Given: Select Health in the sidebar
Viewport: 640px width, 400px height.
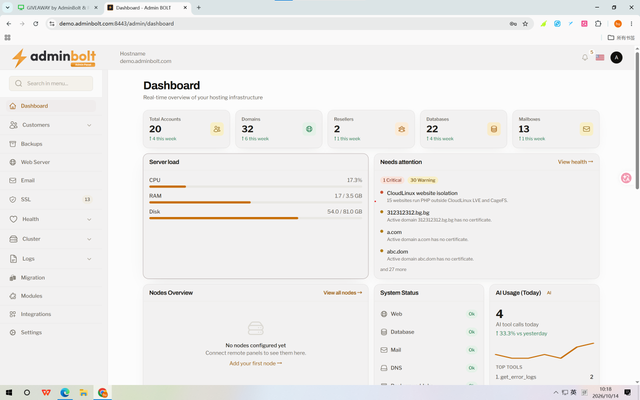Looking at the screenshot, I should click(x=51, y=220).
